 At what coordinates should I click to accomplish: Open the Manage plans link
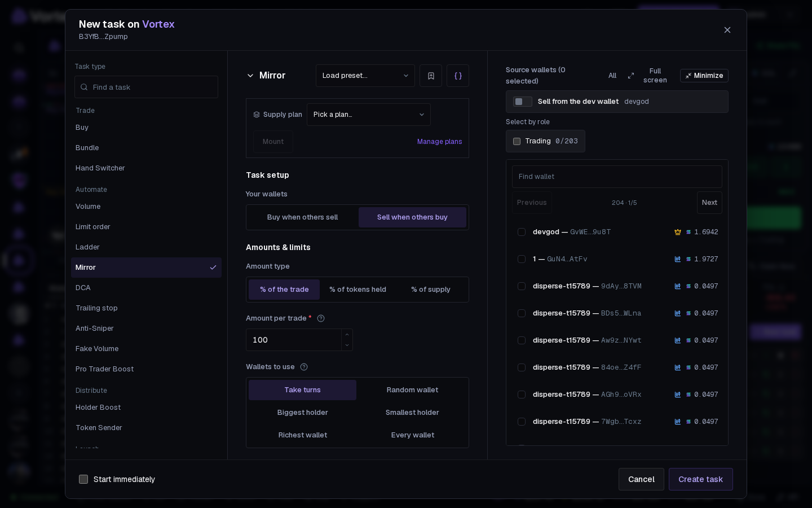coord(439,142)
